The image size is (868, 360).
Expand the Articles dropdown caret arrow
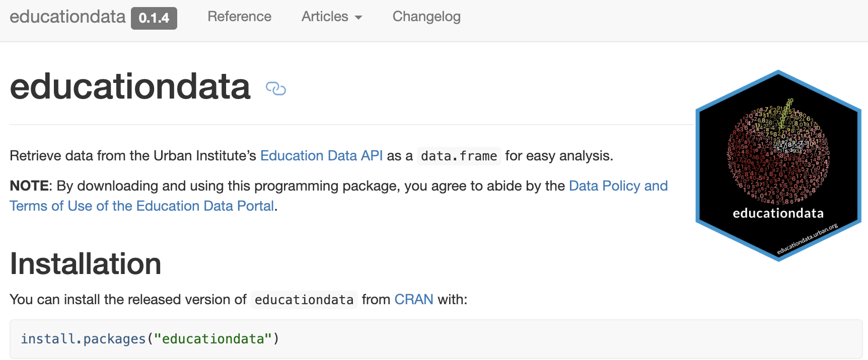click(x=358, y=18)
